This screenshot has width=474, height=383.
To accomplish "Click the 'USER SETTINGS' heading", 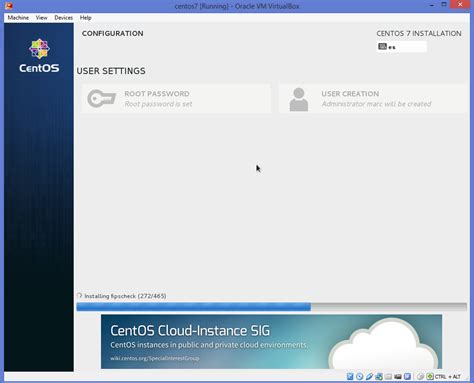I will click(111, 71).
